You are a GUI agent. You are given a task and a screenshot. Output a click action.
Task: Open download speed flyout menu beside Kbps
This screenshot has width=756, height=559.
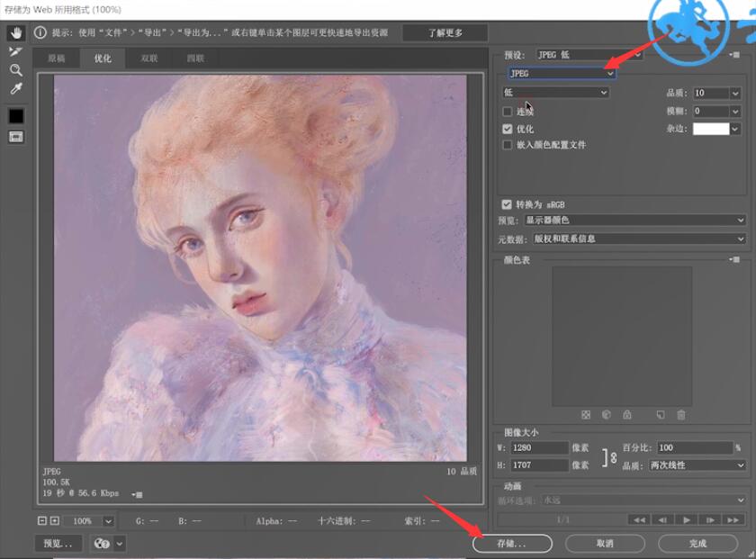coord(137,494)
